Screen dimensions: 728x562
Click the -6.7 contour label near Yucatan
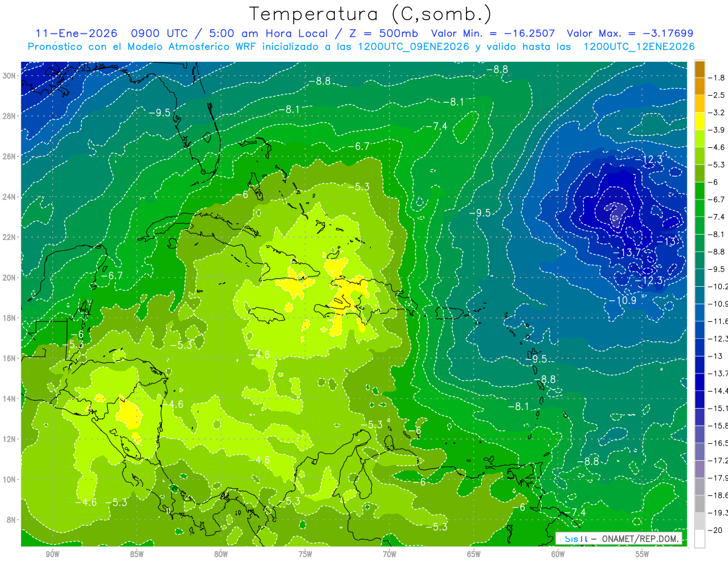tap(112, 275)
